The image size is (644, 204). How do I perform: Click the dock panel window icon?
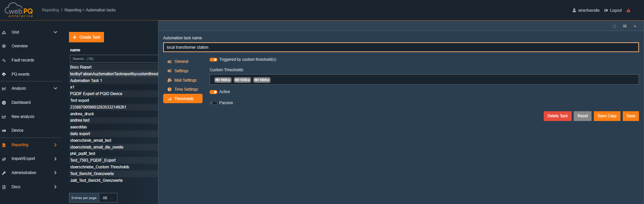click(625, 26)
